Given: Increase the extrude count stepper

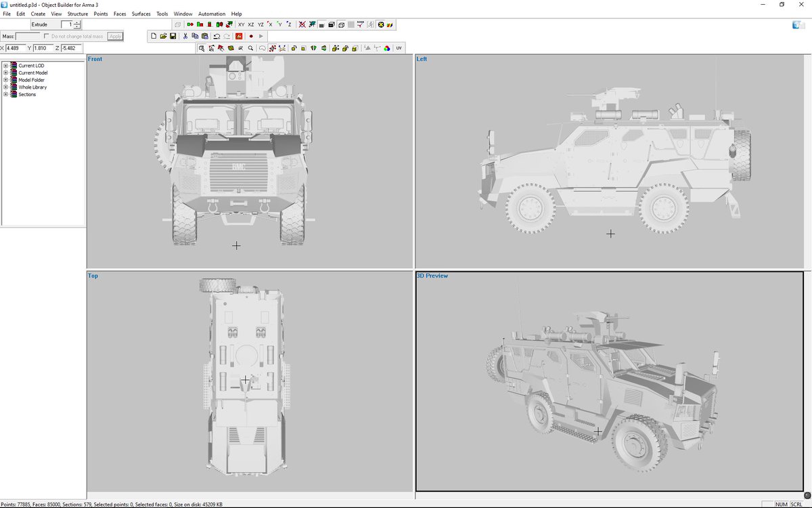Looking at the screenshot, I should [x=78, y=22].
